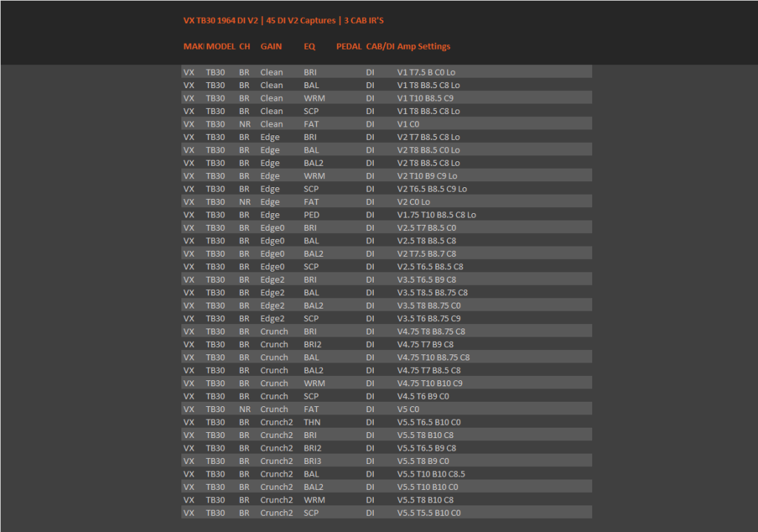The width and height of the screenshot is (758, 532).
Task: Click amp settings 'V4.75 T8 B8.75 C8'
Action: pyautogui.click(x=432, y=332)
